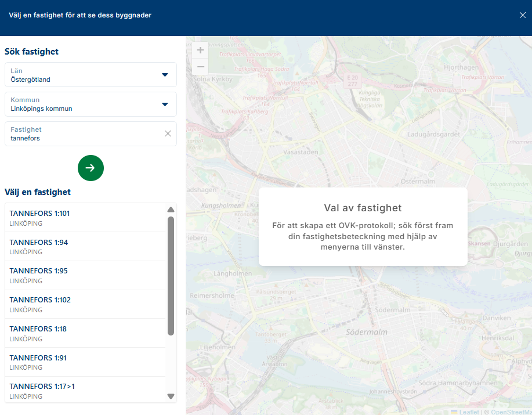The image size is (532, 415).
Task: Close the property selection dialog
Action: (522, 15)
